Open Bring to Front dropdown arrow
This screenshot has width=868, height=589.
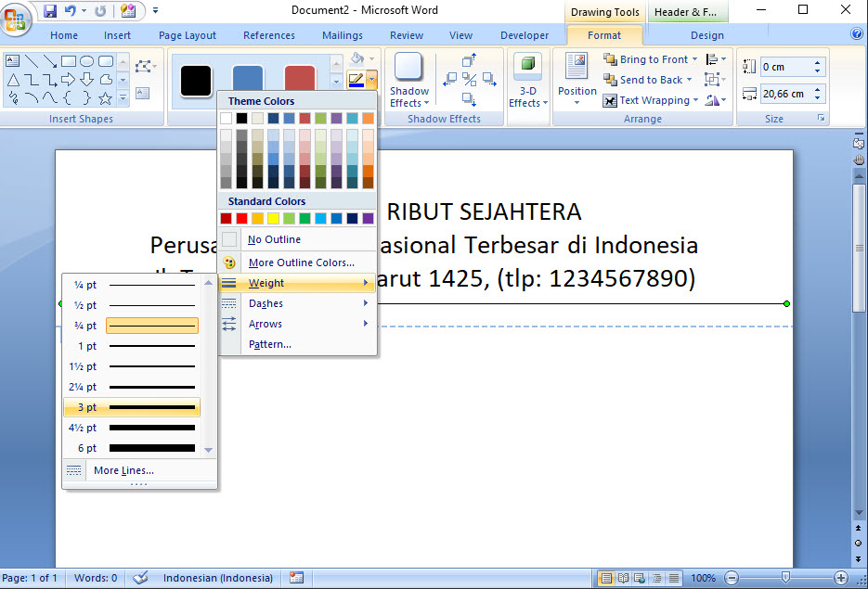694,59
